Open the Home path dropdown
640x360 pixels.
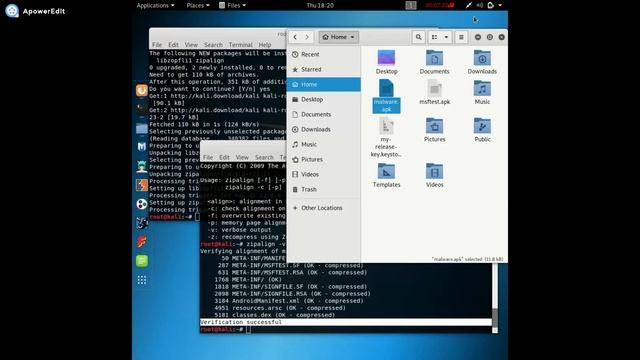pos(339,37)
